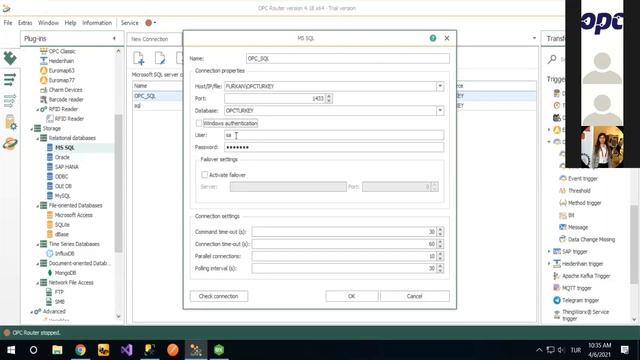Click the Password input field
Image resolution: width=640 pixels, height=360 pixels.
coord(334,147)
